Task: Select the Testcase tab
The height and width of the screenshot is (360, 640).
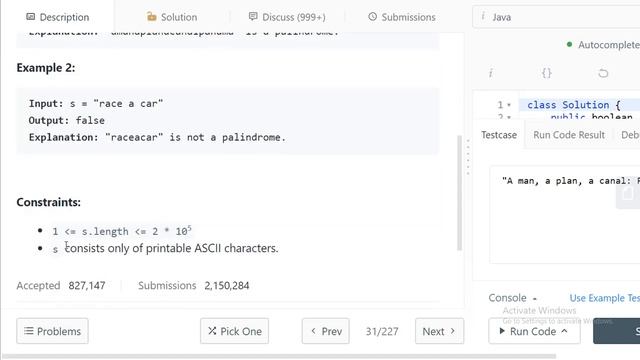Action: [499, 135]
